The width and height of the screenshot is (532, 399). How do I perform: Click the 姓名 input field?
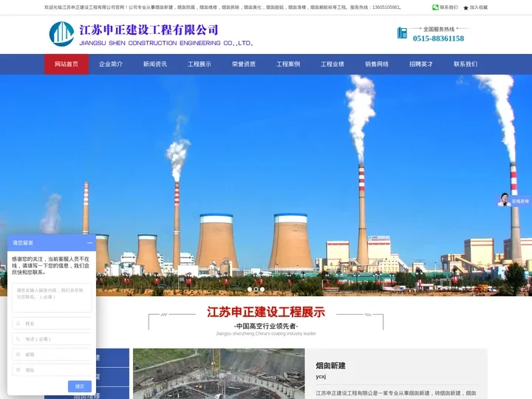point(52,324)
